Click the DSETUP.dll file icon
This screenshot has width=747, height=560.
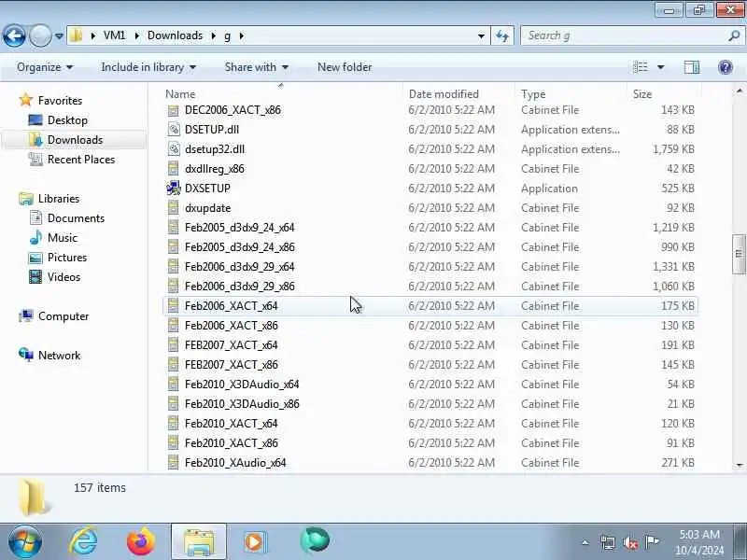tap(174, 130)
